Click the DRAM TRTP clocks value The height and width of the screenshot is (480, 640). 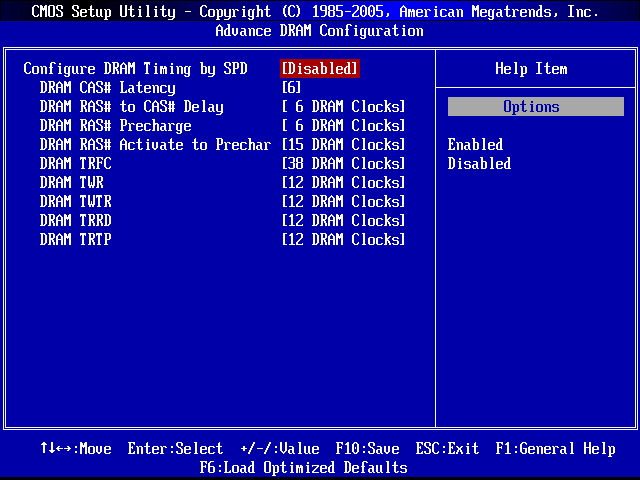click(343, 240)
